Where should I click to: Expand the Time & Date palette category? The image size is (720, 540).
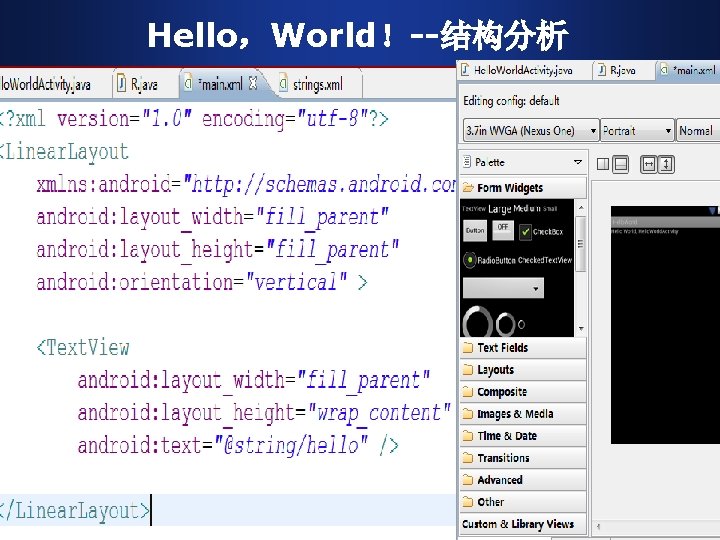523,436
